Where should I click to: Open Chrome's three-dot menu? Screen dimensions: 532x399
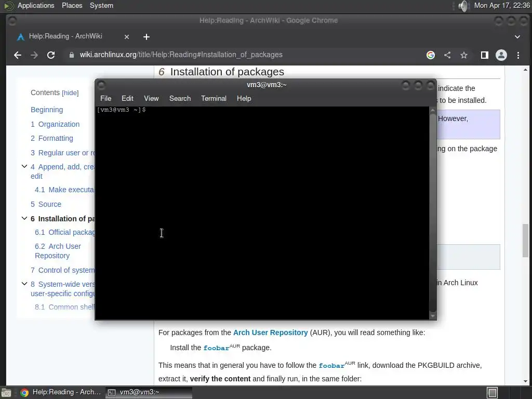tap(518, 55)
